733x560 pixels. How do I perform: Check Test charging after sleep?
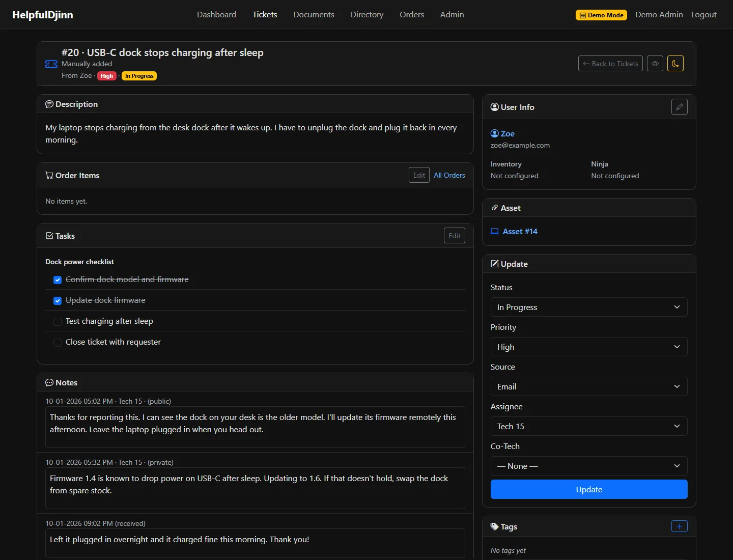pos(58,321)
